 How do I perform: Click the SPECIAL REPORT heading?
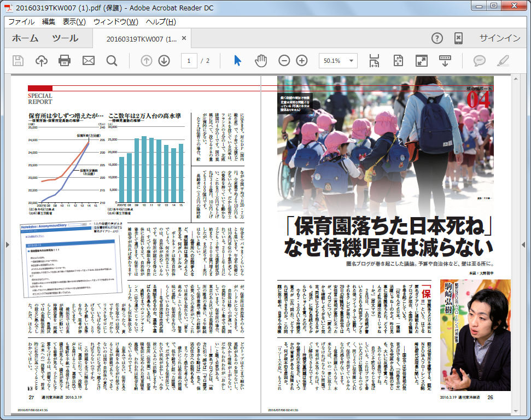pyautogui.click(x=40, y=98)
